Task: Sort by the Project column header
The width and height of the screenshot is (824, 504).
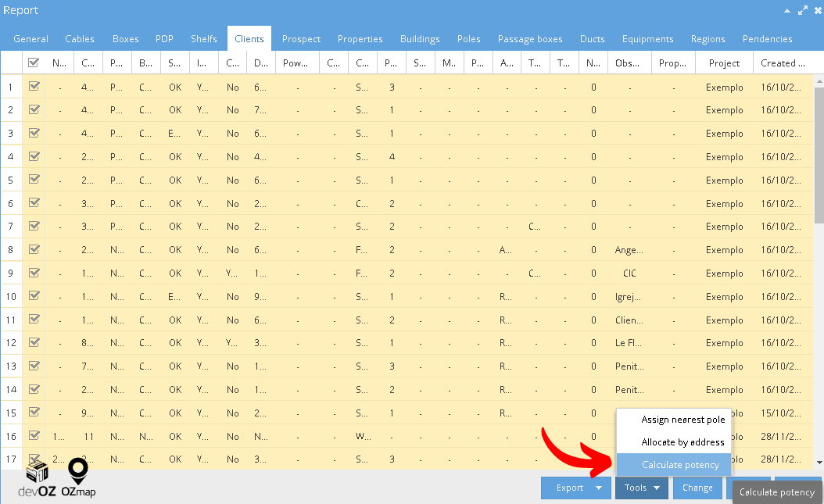Action: (724, 63)
